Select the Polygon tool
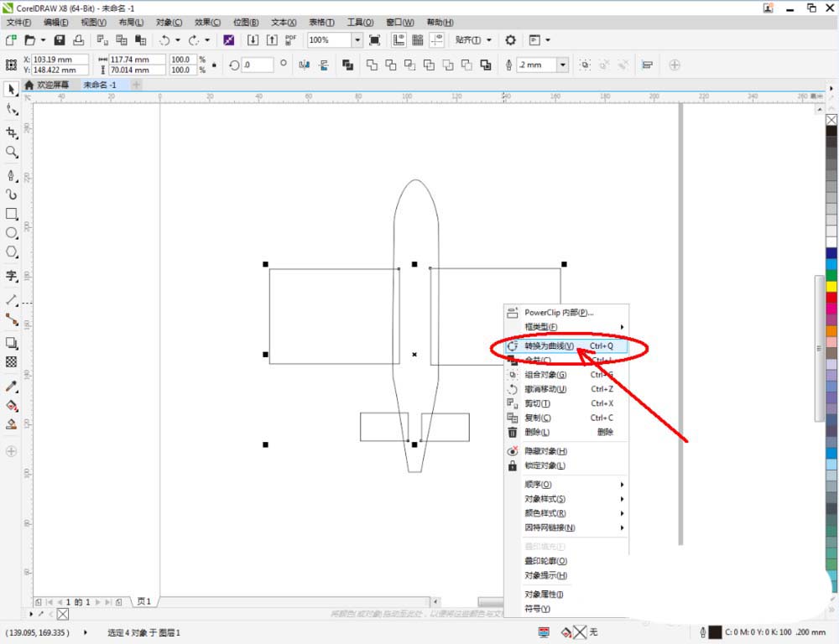This screenshot has height=644, width=839. coord(11,252)
